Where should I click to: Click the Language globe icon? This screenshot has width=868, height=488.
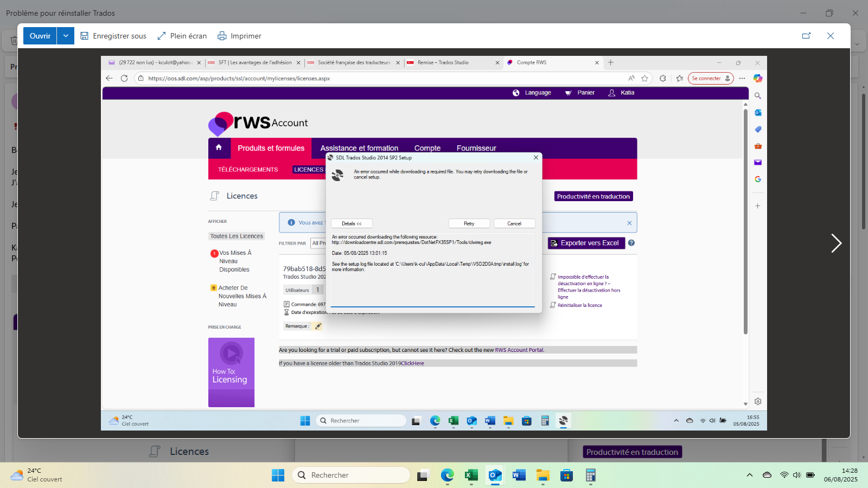[516, 93]
